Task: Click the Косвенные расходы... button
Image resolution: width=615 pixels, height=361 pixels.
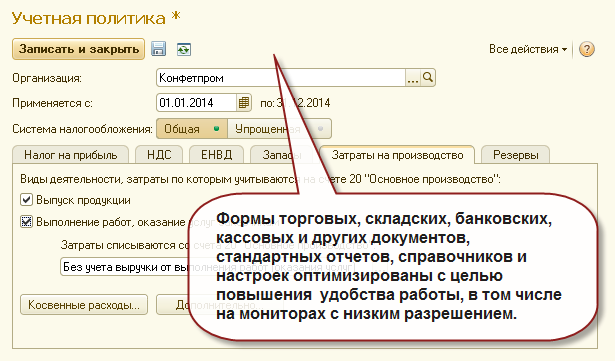Action: (x=84, y=305)
